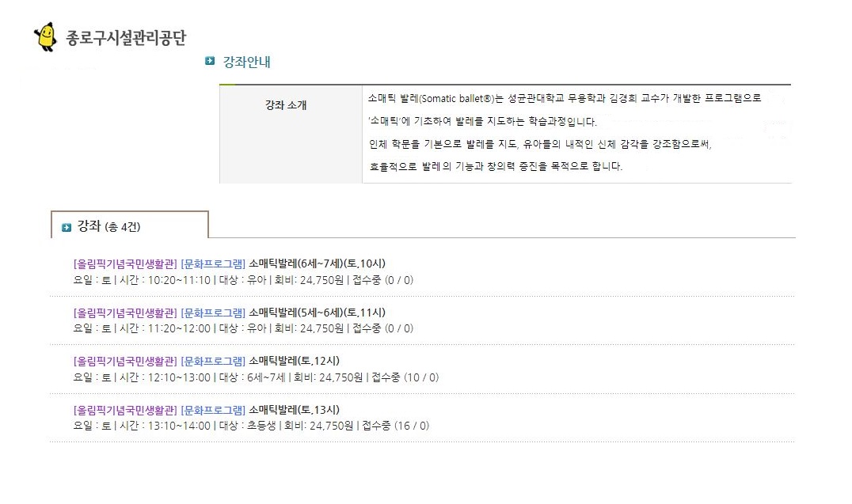Click the arrow icon beside 강좌 tab
Screen dimensions: 852x504
67,228
